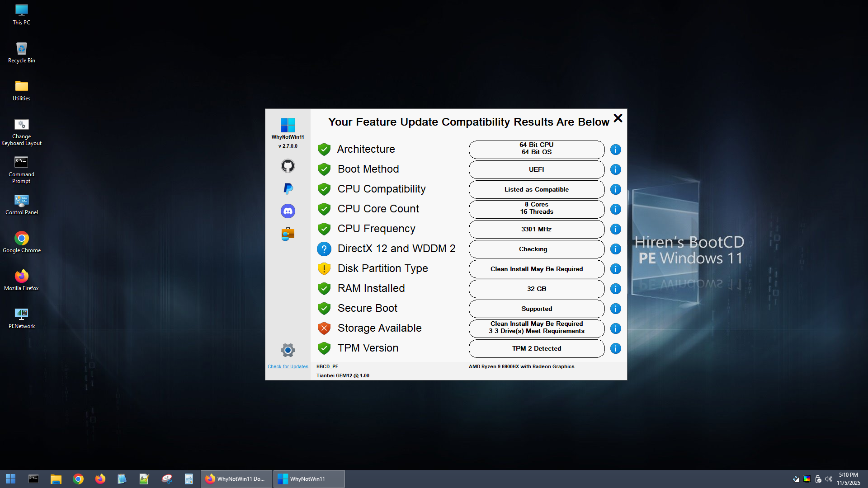Show info for Storage Available row
This screenshot has height=488, width=868.
615,328
